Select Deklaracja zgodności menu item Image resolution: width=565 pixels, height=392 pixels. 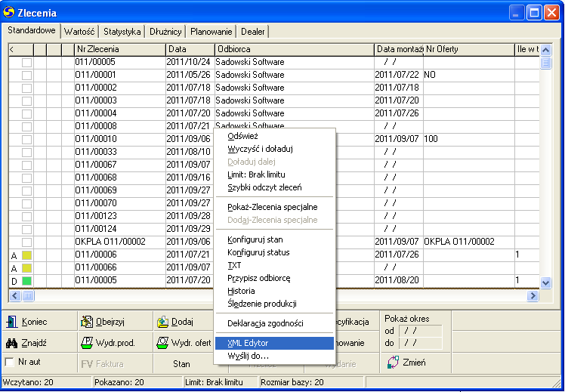coord(274,323)
